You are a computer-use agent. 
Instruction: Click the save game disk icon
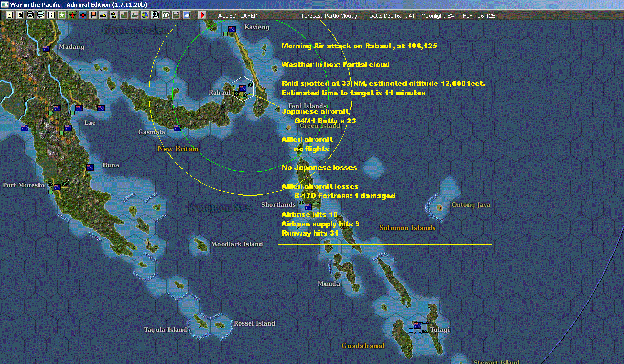(x=9, y=15)
